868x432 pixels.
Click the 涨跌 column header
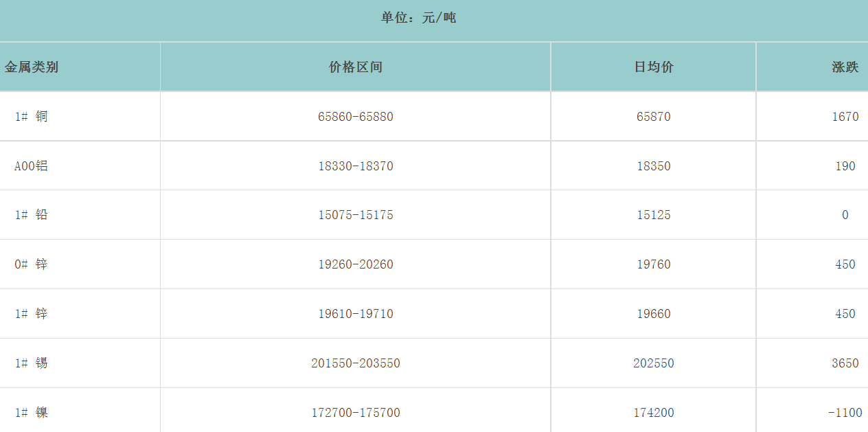(x=845, y=67)
